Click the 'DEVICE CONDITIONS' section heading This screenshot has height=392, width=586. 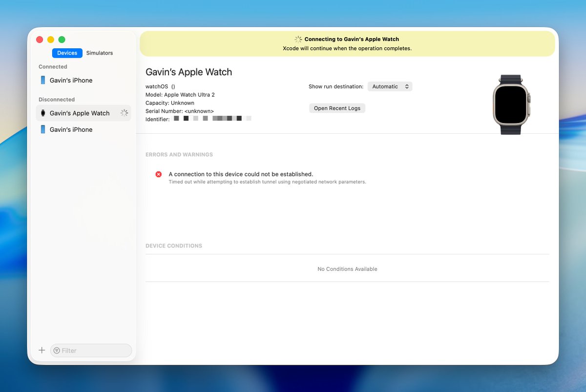point(174,246)
